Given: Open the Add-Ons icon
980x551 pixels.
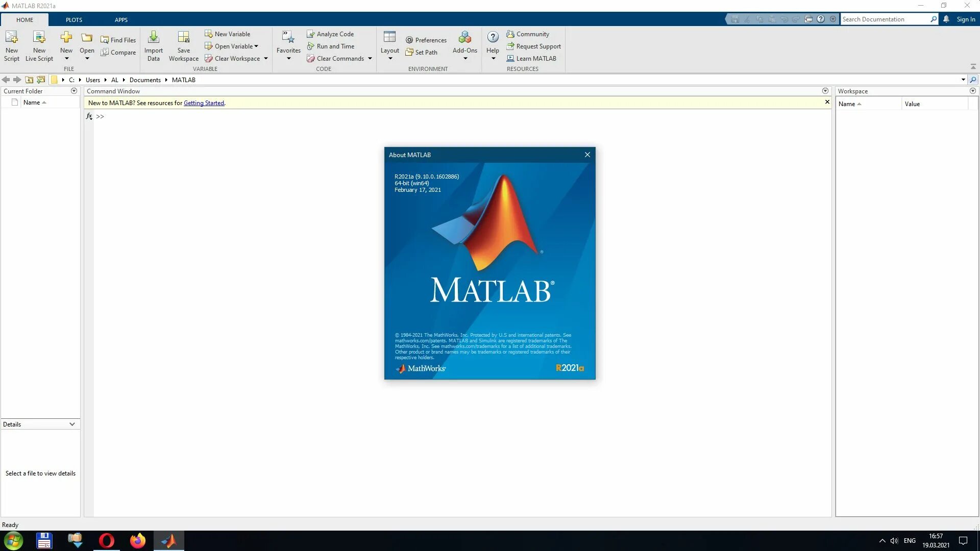Looking at the screenshot, I should click(x=464, y=38).
